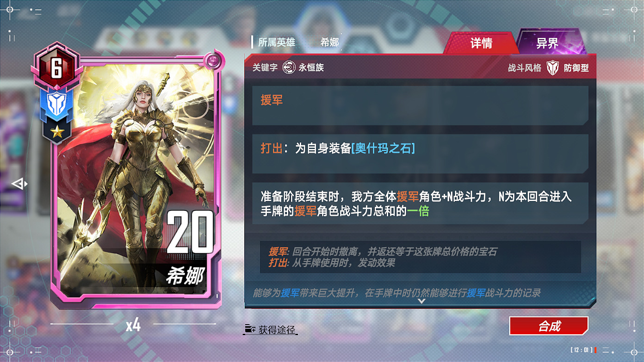This screenshot has width=644, height=362.
Task: Click the 永恒族 keyword emblem icon
Action: (289, 67)
